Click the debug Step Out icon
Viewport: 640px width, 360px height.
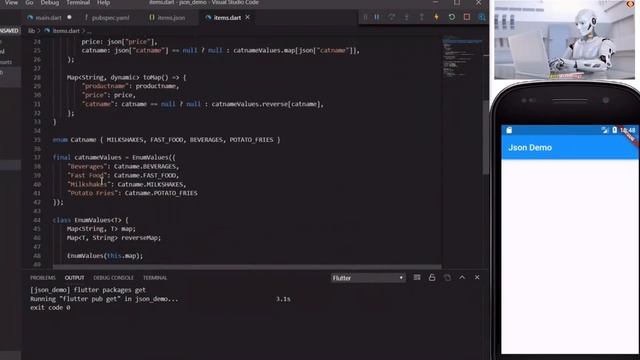[x=421, y=17]
